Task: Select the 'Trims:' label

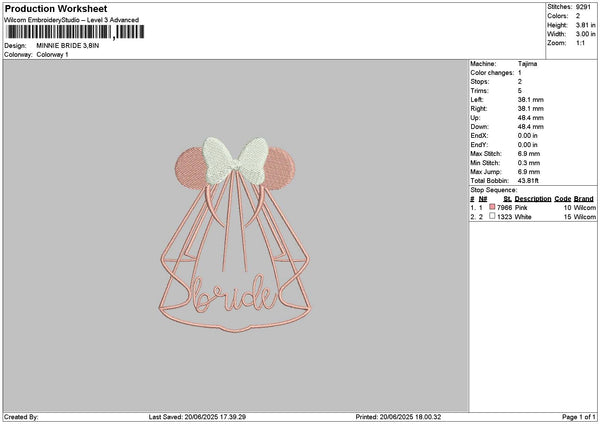Action: [479, 91]
